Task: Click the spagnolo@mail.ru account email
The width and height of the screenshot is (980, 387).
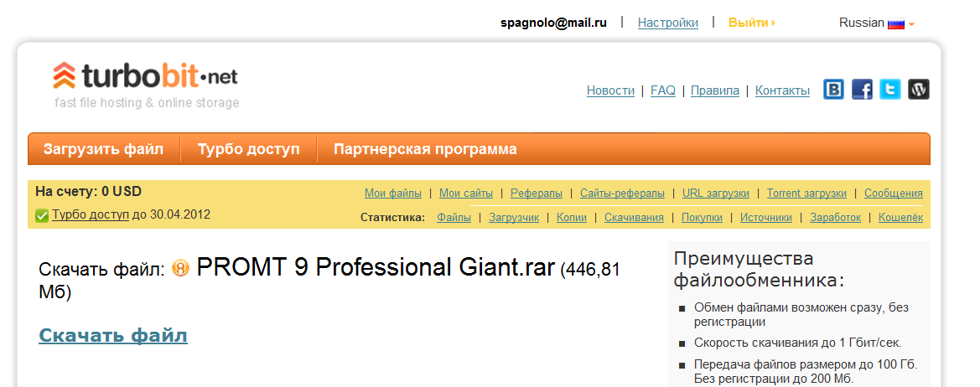Action: 554,23
